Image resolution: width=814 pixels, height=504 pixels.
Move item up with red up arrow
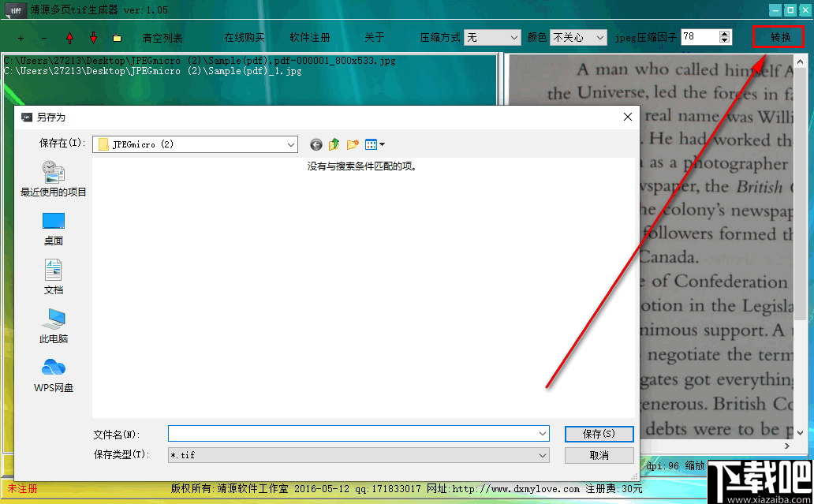69,37
